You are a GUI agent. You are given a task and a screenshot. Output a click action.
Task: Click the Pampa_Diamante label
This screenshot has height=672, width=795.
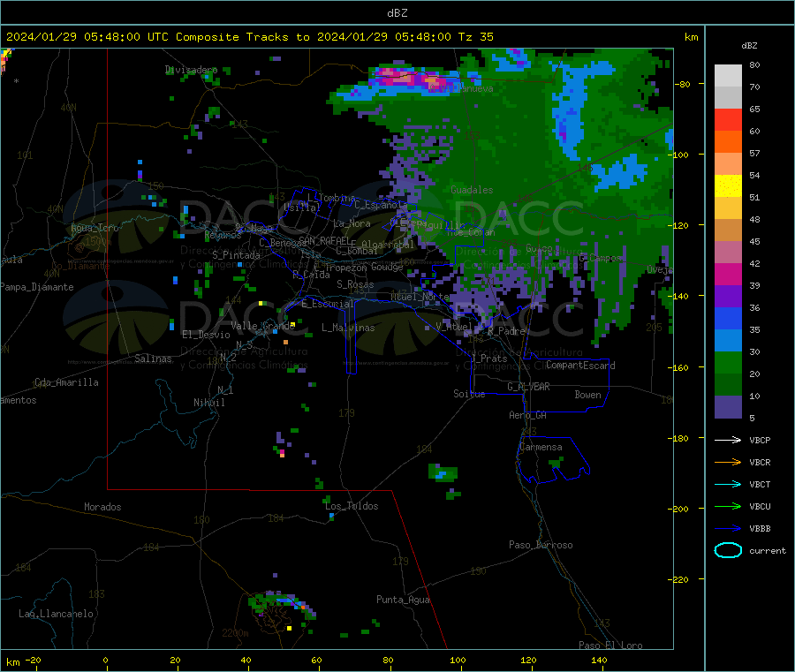tap(37, 287)
